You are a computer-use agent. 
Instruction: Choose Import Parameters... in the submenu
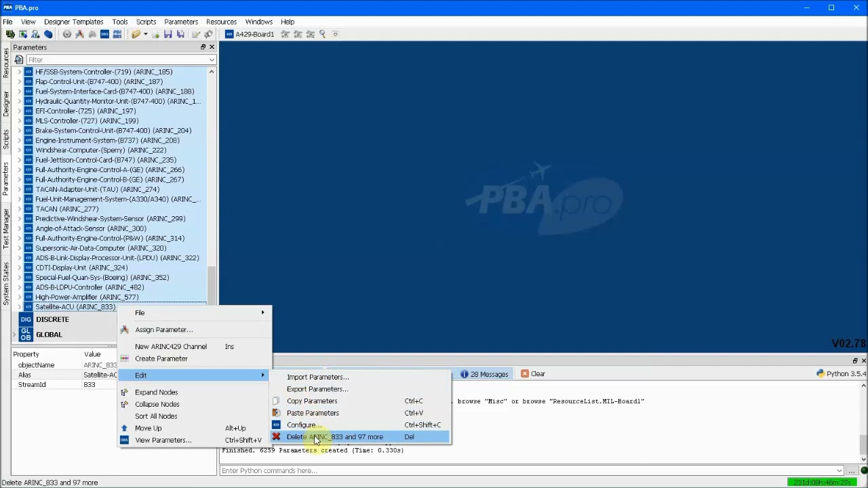pos(360,377)
